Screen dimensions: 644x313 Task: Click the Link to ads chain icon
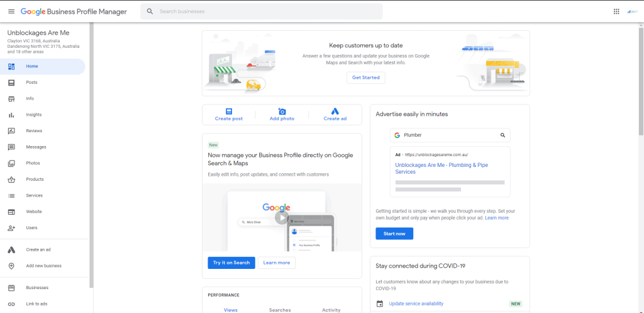point(11,304)
